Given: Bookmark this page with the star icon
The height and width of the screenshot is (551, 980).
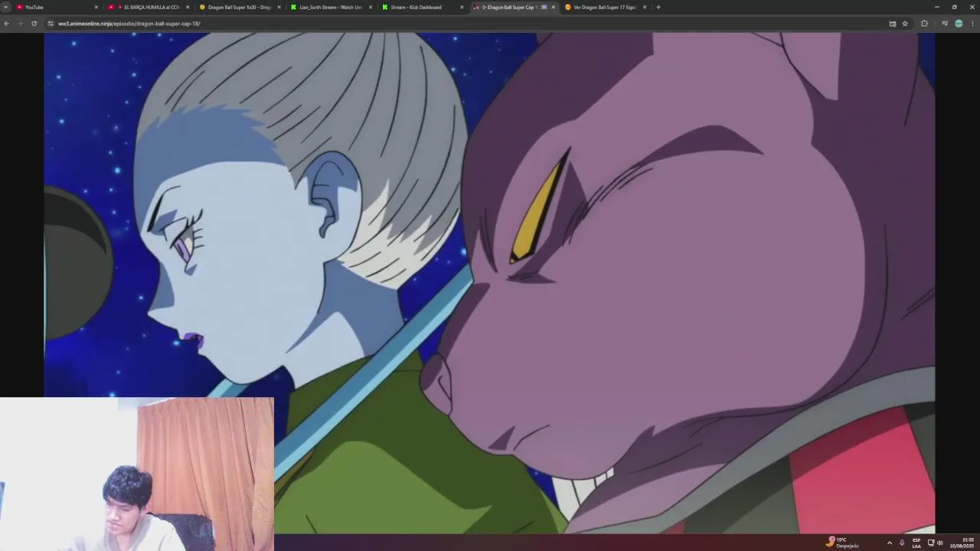Looking at the screenshot, I should pyautogui.click(x=905, y=24).
